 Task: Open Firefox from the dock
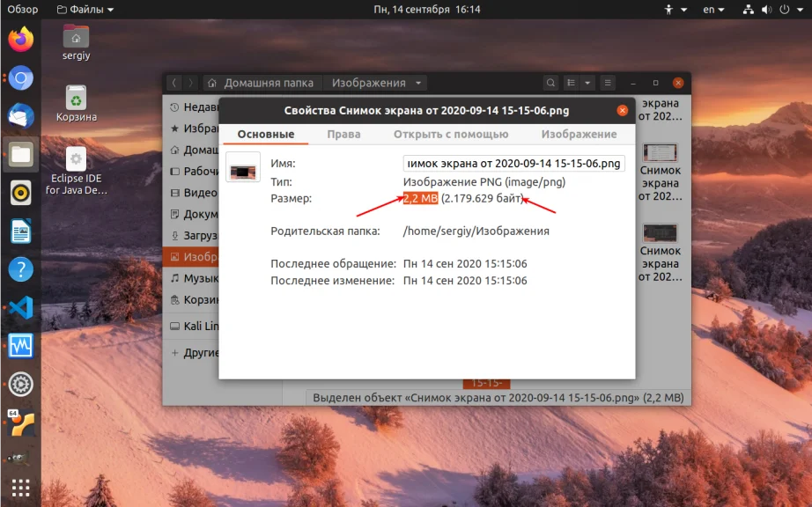point(21,40)
